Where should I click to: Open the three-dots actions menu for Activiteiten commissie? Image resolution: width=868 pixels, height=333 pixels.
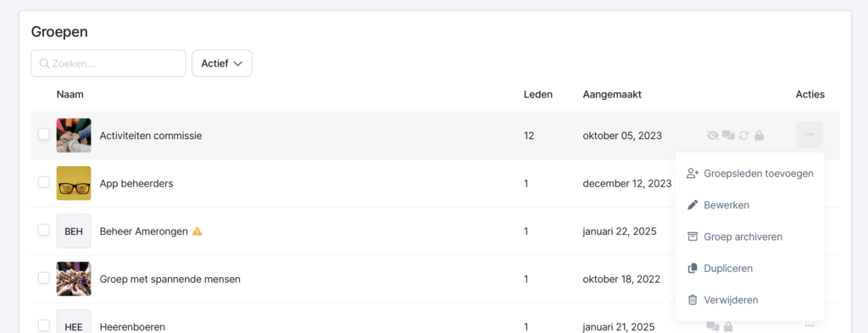click(810, 135)
